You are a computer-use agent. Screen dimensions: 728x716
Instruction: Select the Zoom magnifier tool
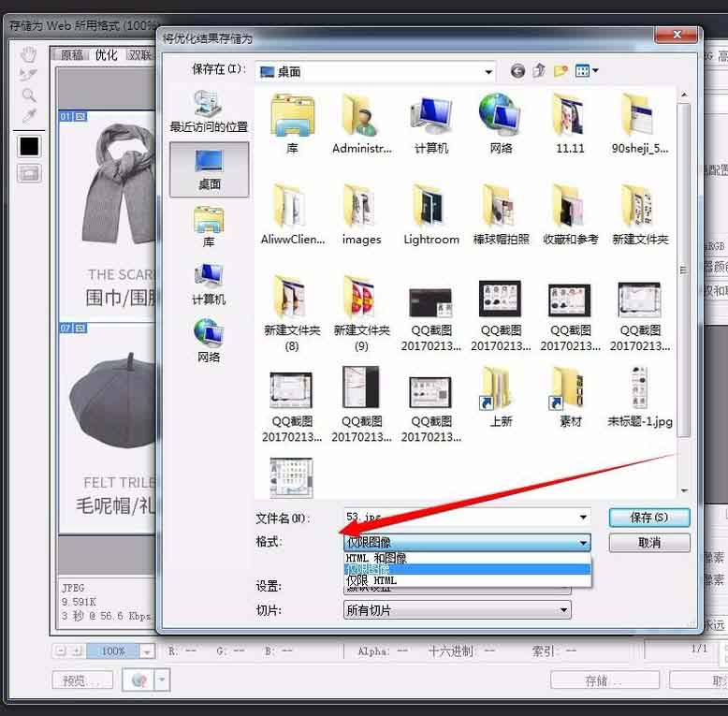click(29, 95)
